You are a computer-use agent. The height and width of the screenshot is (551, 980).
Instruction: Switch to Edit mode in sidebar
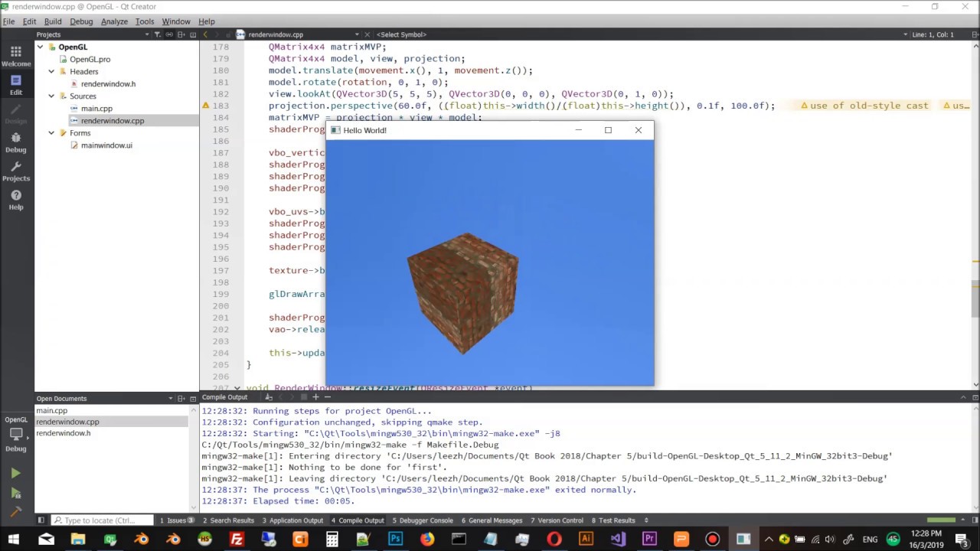coord(16,85)
